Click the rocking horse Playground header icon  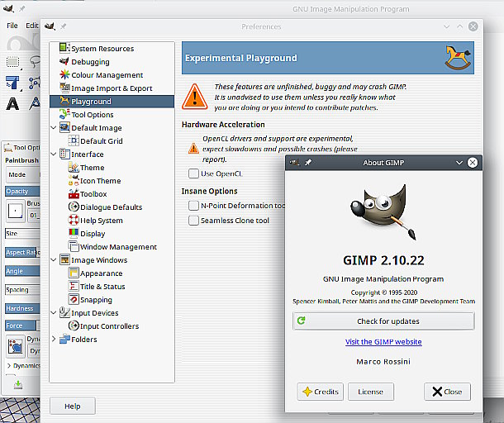click(x=458, y=58)
